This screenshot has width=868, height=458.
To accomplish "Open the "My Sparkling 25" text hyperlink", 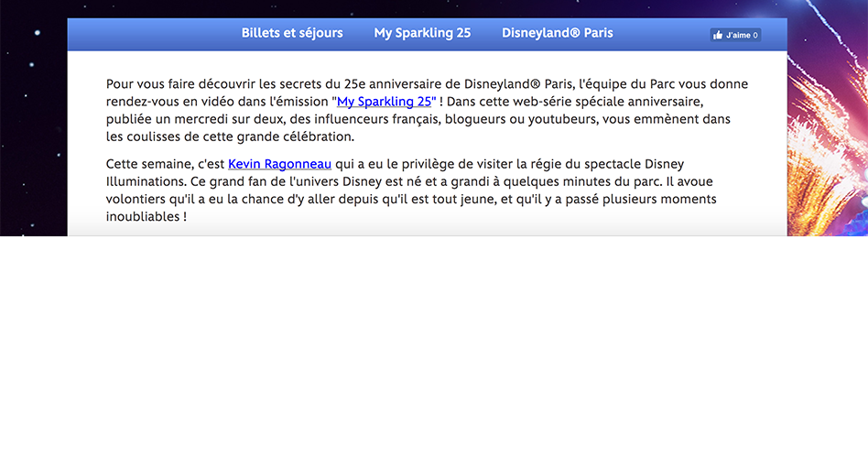I will (x=386, y=102).
